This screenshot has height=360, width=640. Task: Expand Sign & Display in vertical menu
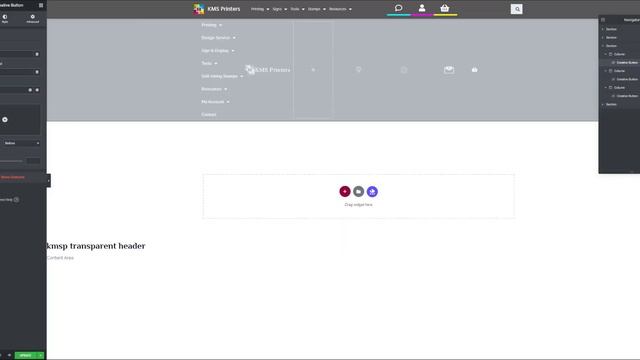(218, 51)
